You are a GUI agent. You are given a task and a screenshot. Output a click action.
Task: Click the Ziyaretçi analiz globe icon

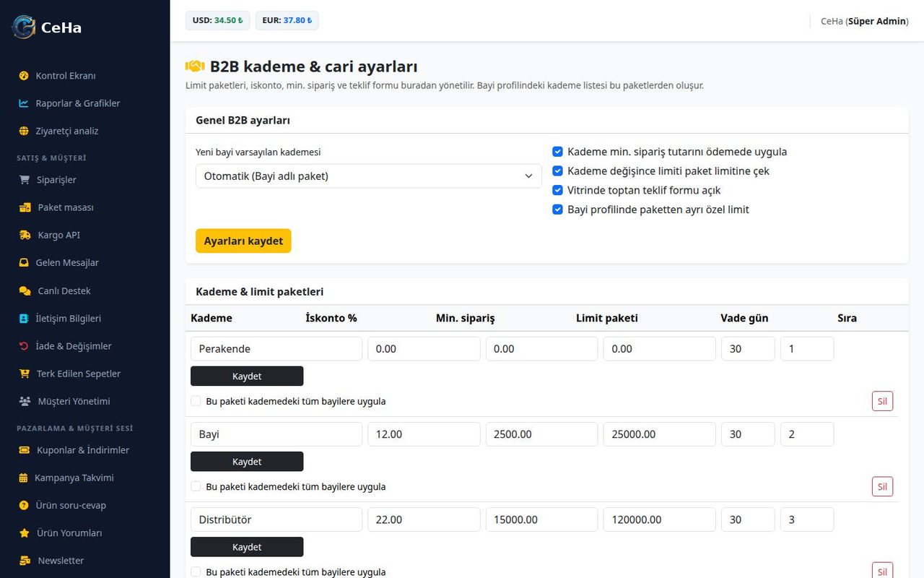pos(24,131)
